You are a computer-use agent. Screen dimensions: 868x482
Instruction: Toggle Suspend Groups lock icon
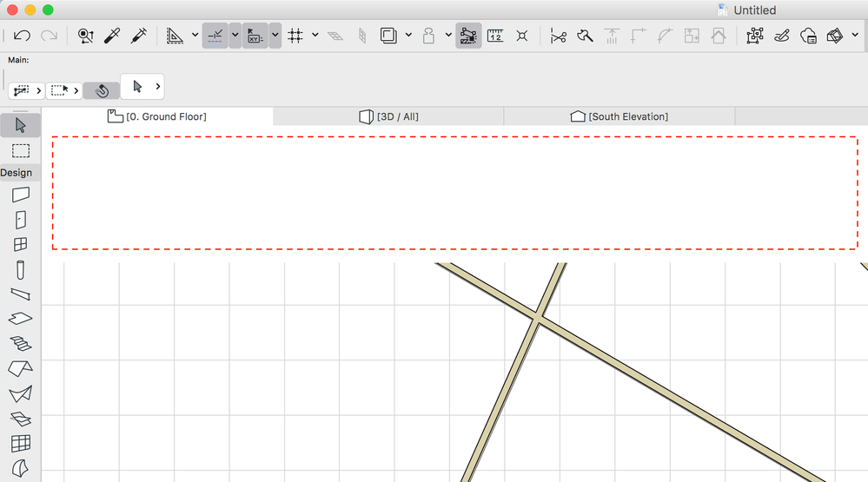point(428,36)
